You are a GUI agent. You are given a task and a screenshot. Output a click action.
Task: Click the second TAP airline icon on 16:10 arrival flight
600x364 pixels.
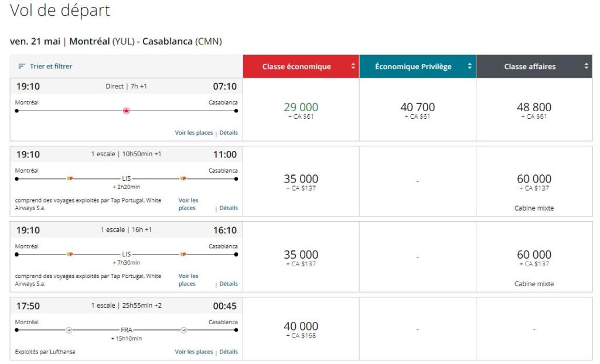183,255
